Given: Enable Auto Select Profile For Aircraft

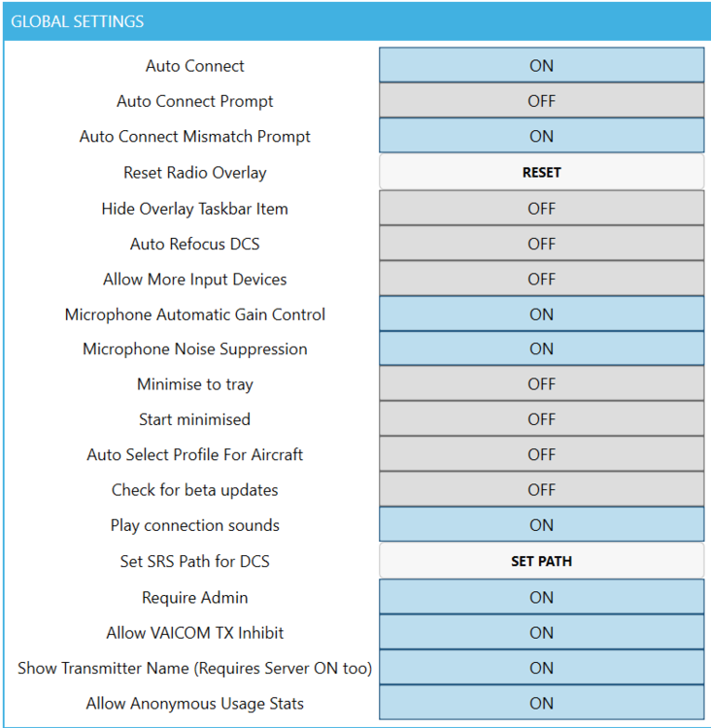Looking at the screenshot, I should pyautogui.click(x=541, y=454).
